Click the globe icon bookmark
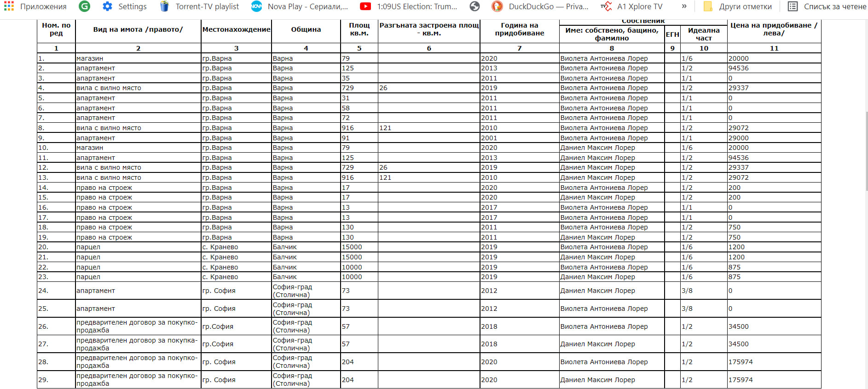This screenshot has height=389, width=868. 475,6
